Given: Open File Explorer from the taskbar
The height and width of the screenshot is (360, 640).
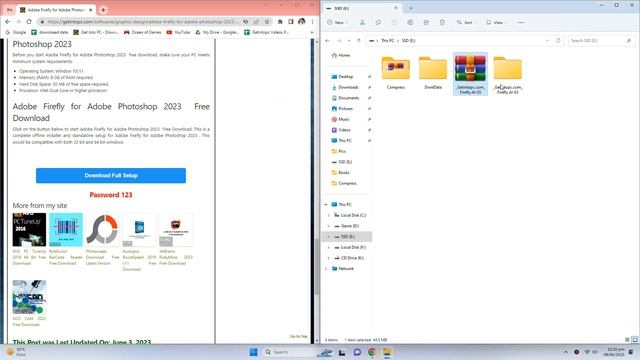Looking at the screenshot, I should [x=387, y=352].
